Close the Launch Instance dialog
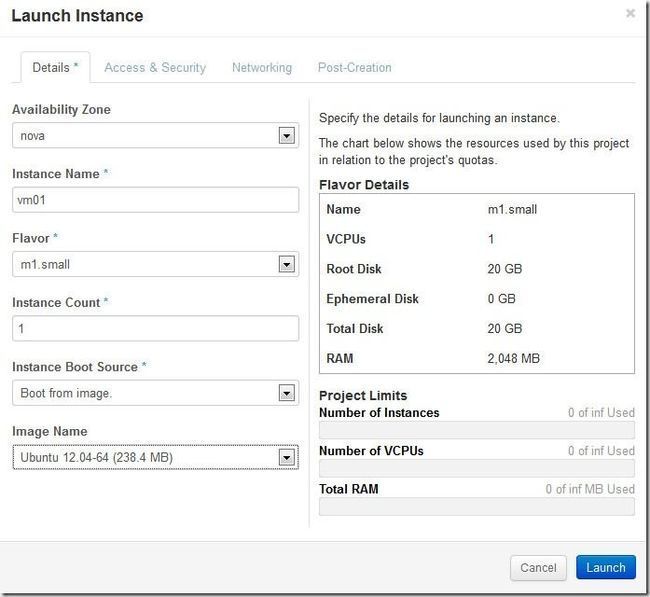 pos(630,14)
